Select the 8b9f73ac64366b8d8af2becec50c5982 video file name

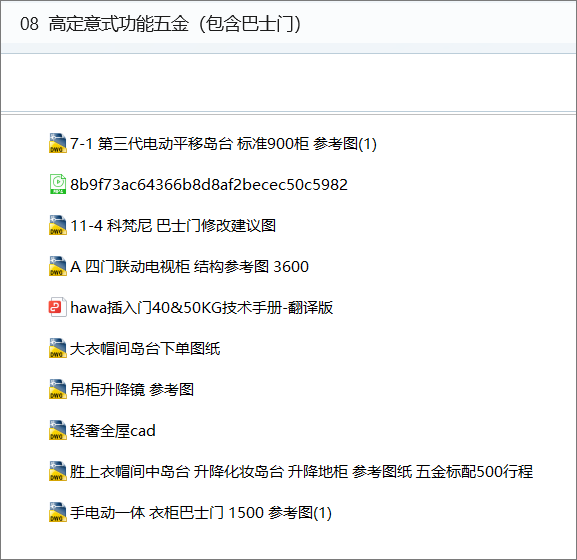pyautogui.click(x=209, y=184)
